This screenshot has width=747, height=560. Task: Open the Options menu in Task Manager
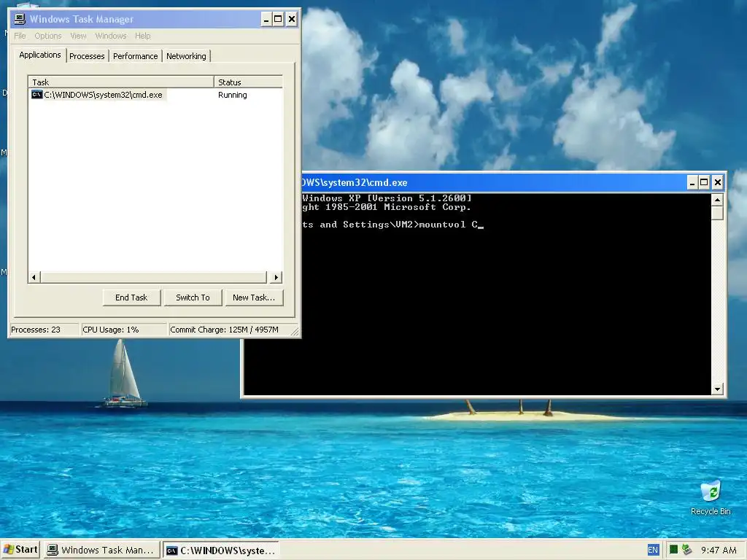point(47,36)
